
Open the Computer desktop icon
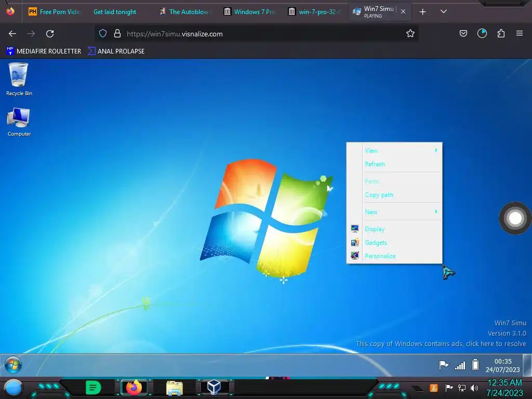(x=19, y=122)
